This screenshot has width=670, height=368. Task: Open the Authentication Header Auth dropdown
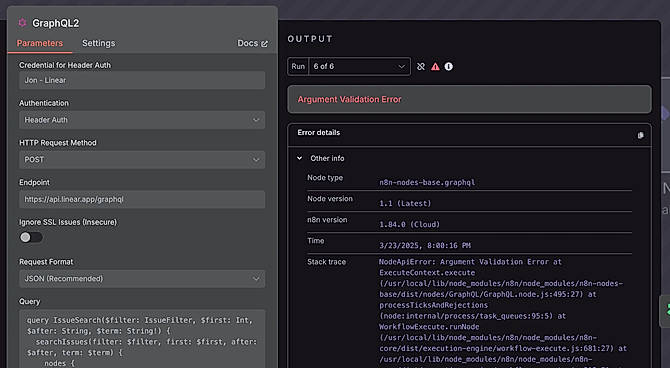pos(142,120)
